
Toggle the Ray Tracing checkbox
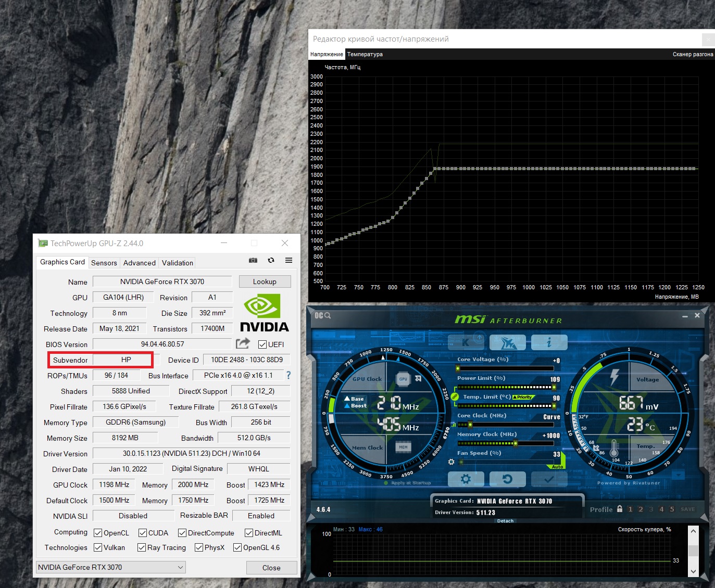click(142, 547)
